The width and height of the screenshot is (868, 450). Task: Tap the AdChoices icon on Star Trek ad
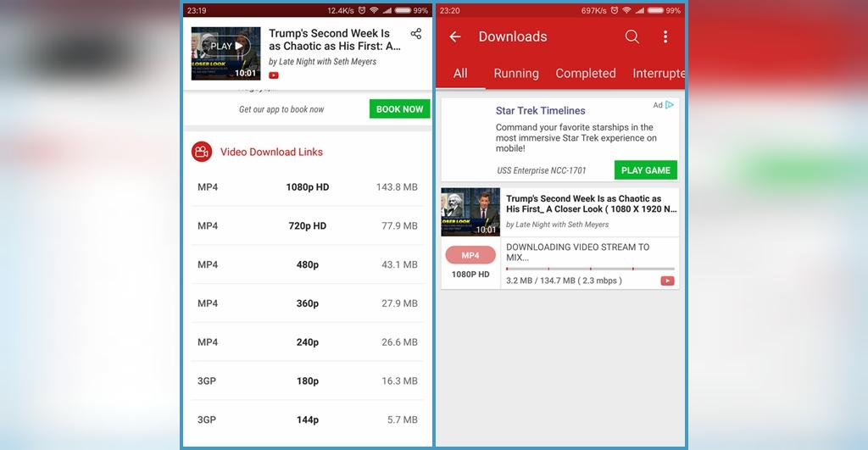click(x=670, y=104)
